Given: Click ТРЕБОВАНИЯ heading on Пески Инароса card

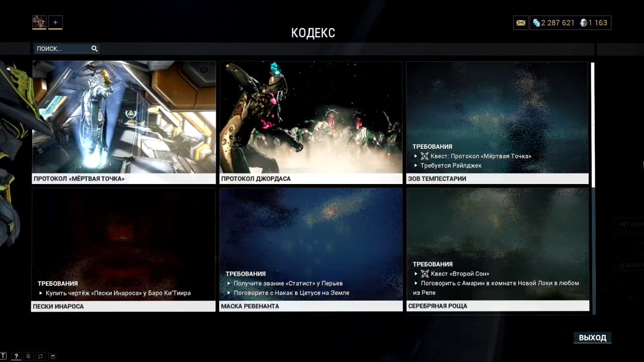Looking at the screenshot, I should (x=58, y=284).
